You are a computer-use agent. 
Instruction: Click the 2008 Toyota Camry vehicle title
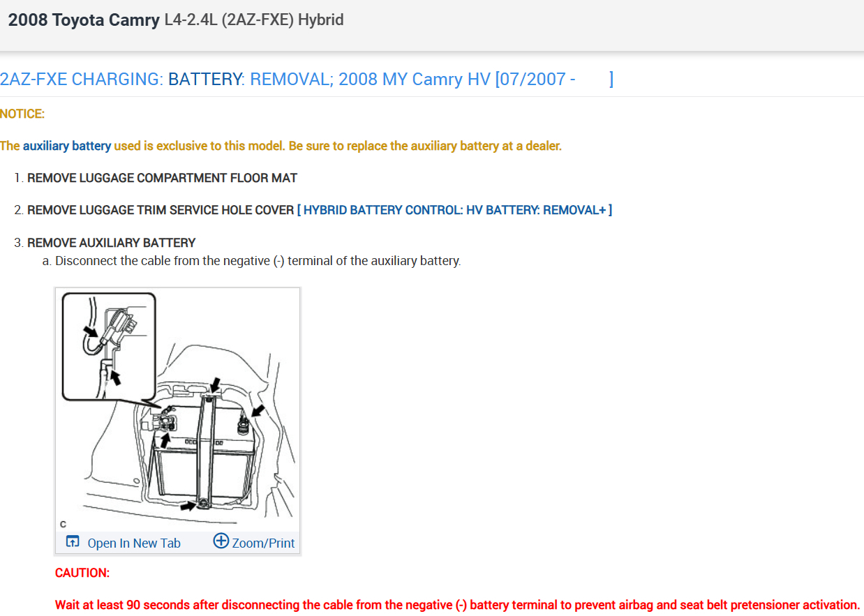tap(84, 20)
